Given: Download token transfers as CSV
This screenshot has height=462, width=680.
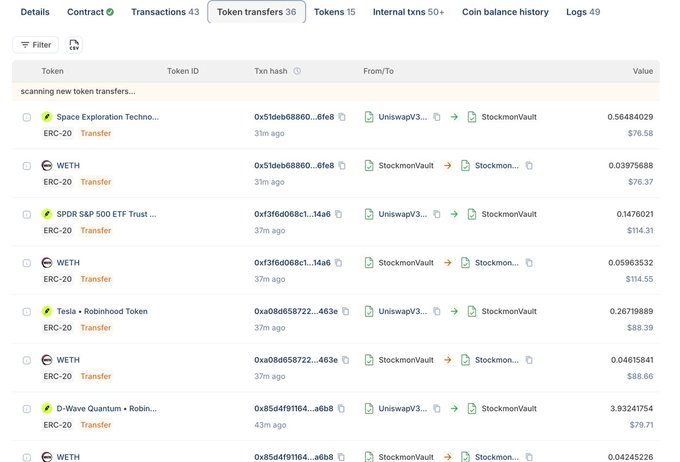Looking at the screenshot, I should coord(74,45).
